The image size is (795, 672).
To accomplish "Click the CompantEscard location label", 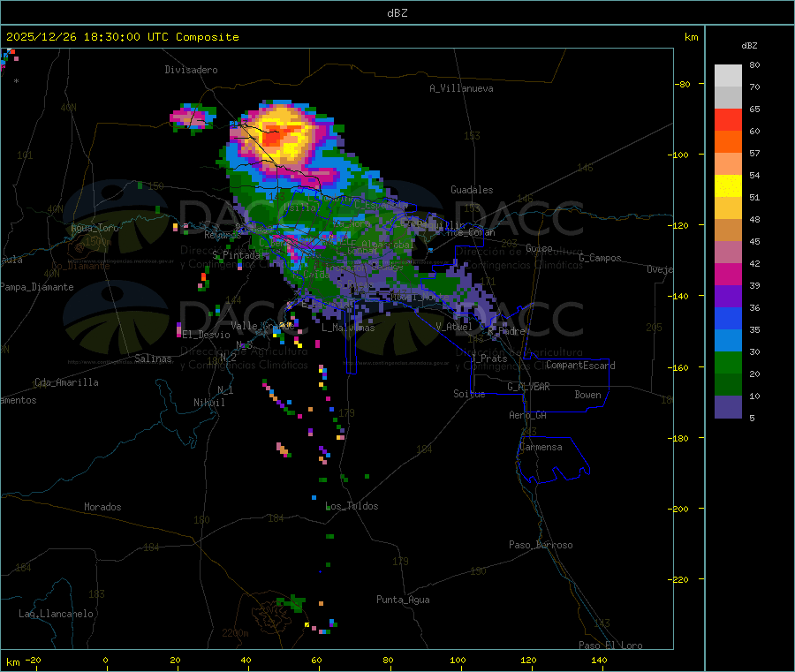I will (580, 366).
